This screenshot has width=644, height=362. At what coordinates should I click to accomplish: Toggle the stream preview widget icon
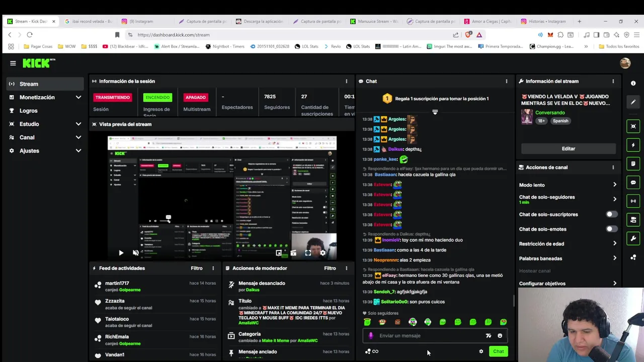(633, 126)
